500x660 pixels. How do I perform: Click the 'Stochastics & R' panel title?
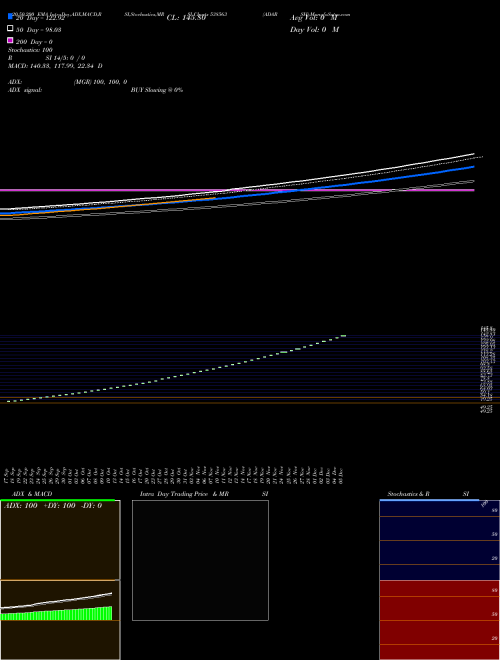click(x=408, y=494)
